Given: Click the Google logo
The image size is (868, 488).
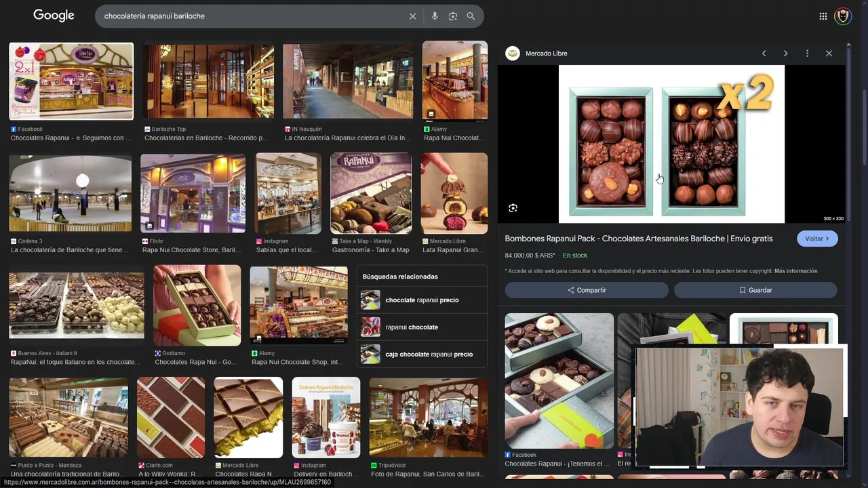Looking at the screenshot, I should click(54, 16).
